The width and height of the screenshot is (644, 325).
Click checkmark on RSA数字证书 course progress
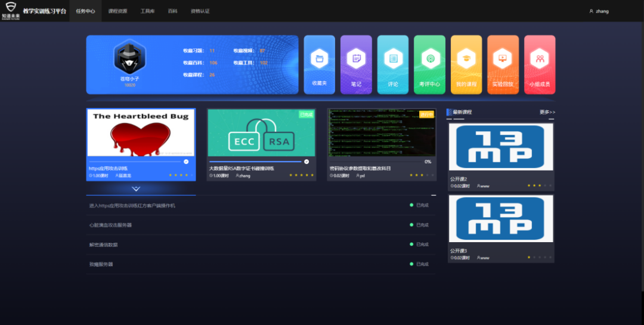tap(306, 161)
